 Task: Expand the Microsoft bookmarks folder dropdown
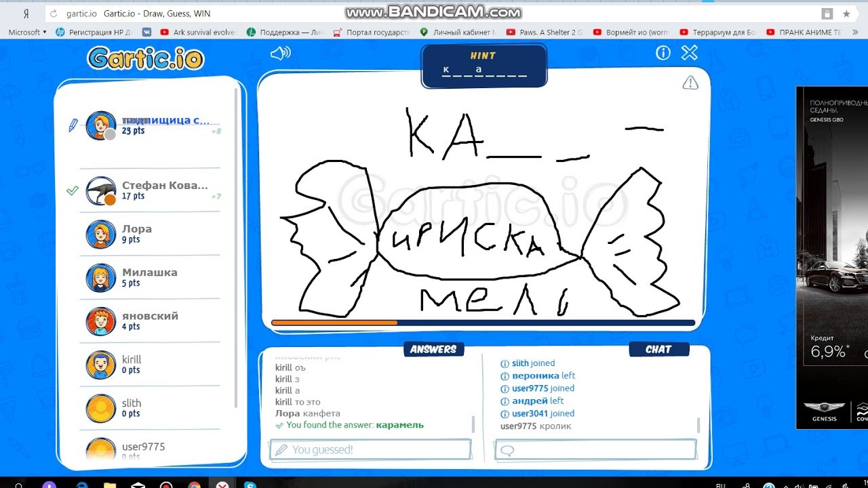[x=28, y=32]
